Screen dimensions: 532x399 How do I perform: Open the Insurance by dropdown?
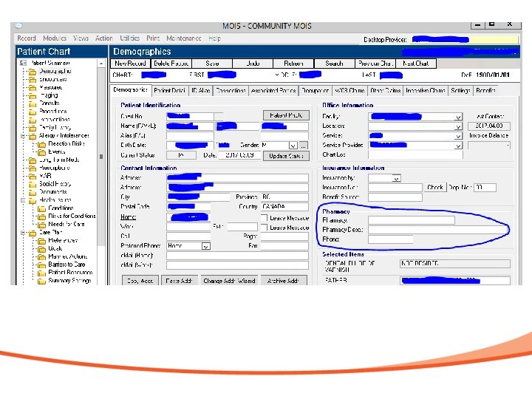click(396, 178)
